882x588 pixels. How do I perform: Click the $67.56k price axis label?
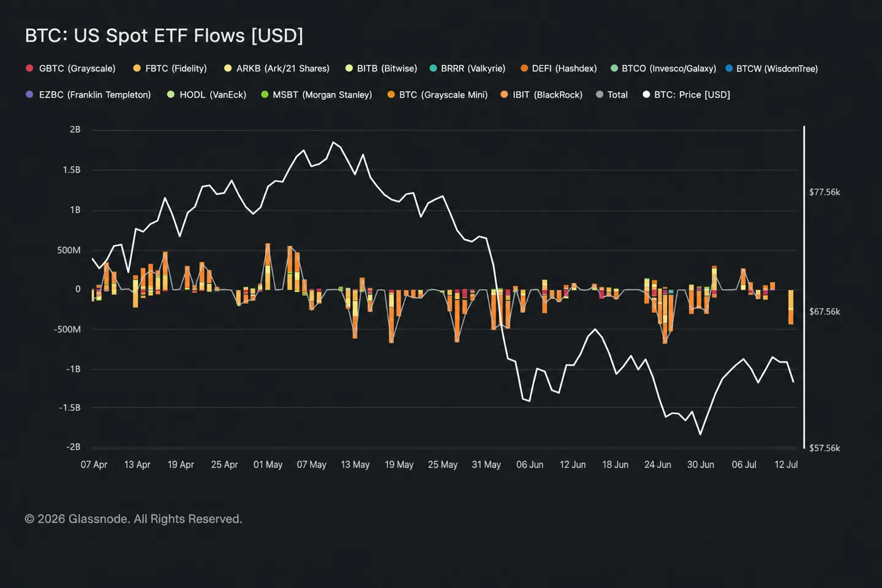(x=825, y=312)
